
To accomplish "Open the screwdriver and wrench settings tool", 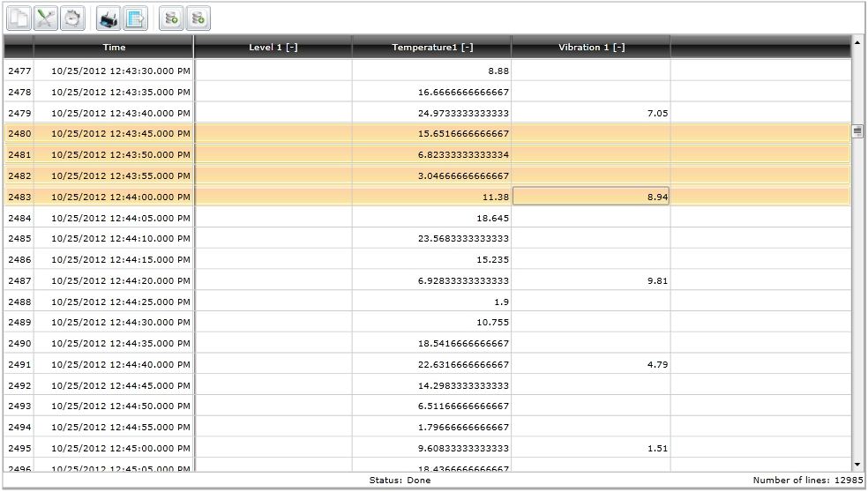I will [46, 18].
